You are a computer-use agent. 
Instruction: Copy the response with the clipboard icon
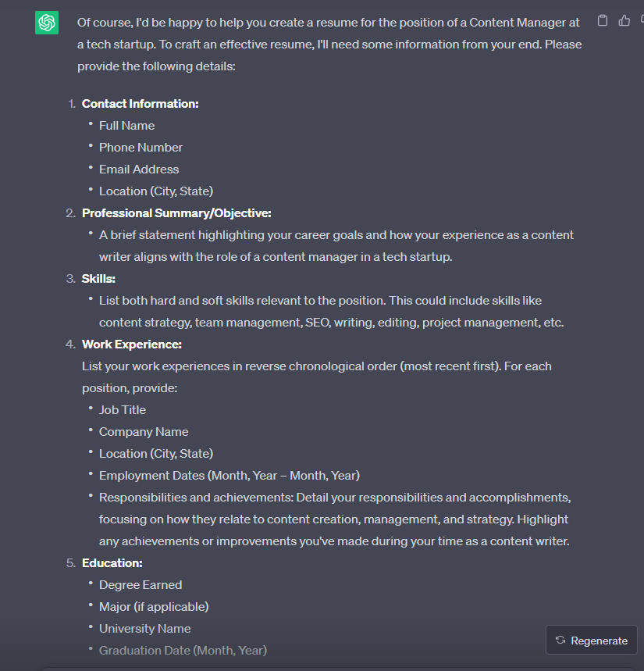pos(603,21)
